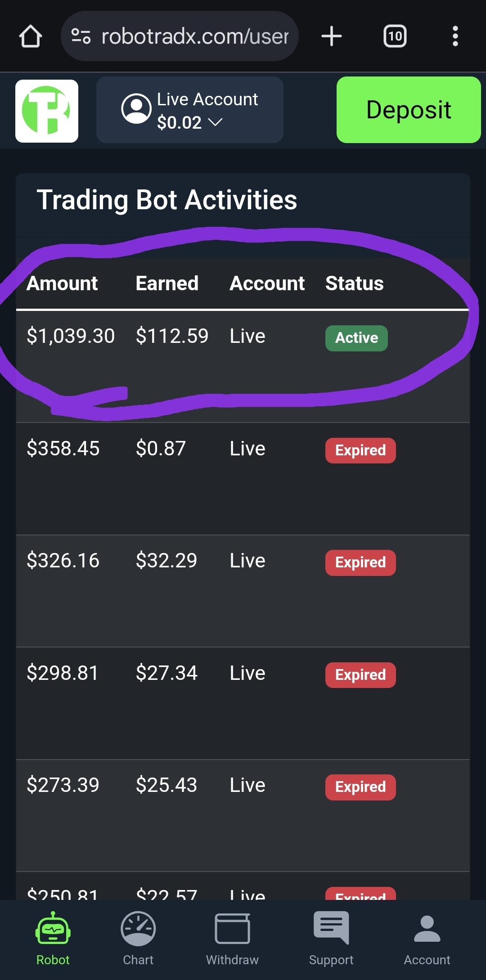The image size is (486, 980).
Task: Open browser three-dot menu
Action: pyautogui.click(x=455, y=36)
